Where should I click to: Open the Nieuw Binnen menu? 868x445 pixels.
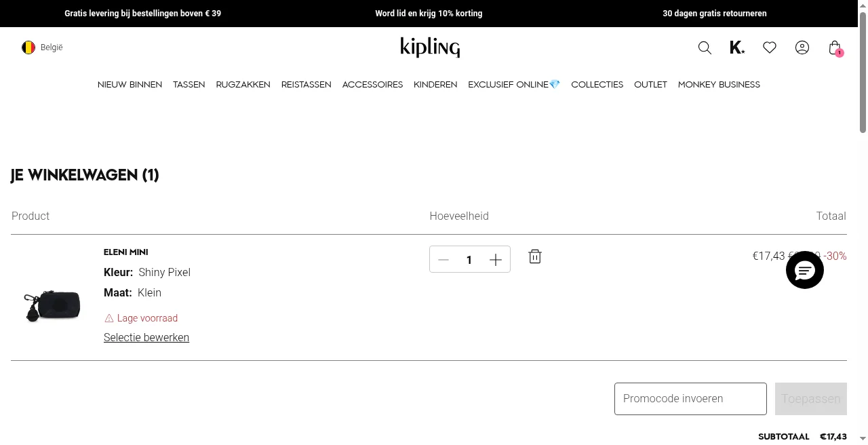point(130,85)
